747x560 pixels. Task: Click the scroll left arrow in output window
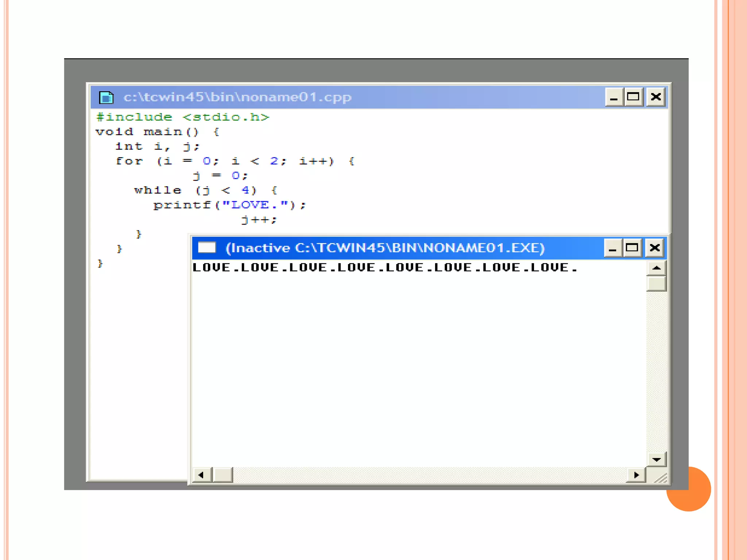[x=201, y=475]
